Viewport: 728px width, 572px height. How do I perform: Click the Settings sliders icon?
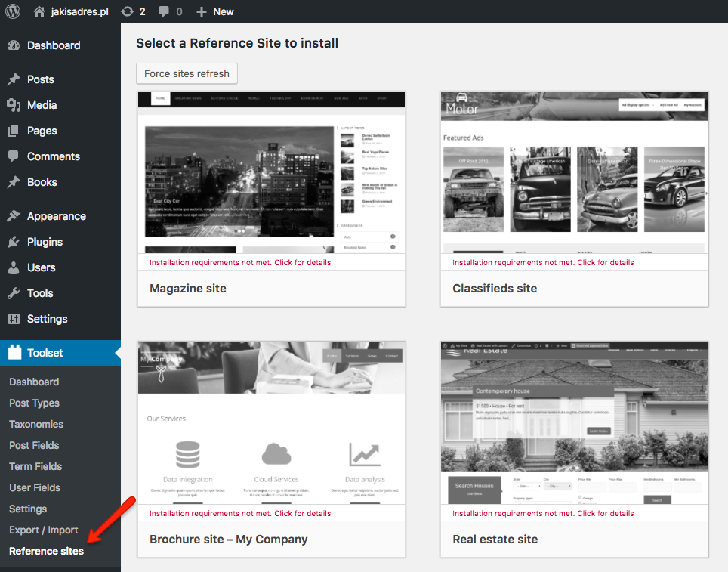point(14,319)
